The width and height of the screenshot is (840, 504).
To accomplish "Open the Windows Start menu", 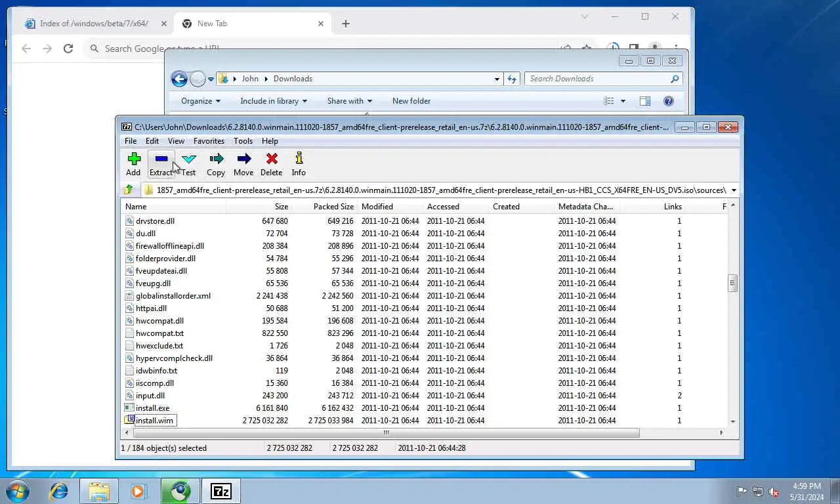I will pos(17,491).
